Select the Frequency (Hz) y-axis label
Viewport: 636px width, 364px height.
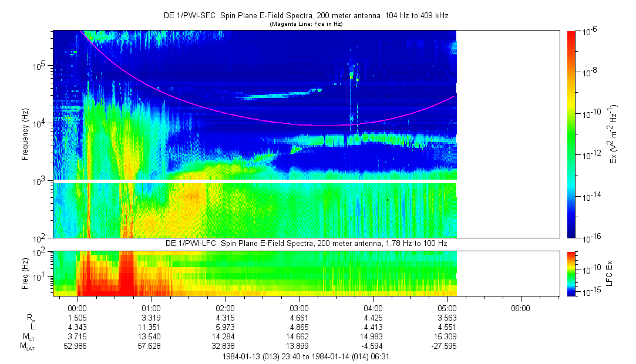pyautogui.click(x=23, y=134)
